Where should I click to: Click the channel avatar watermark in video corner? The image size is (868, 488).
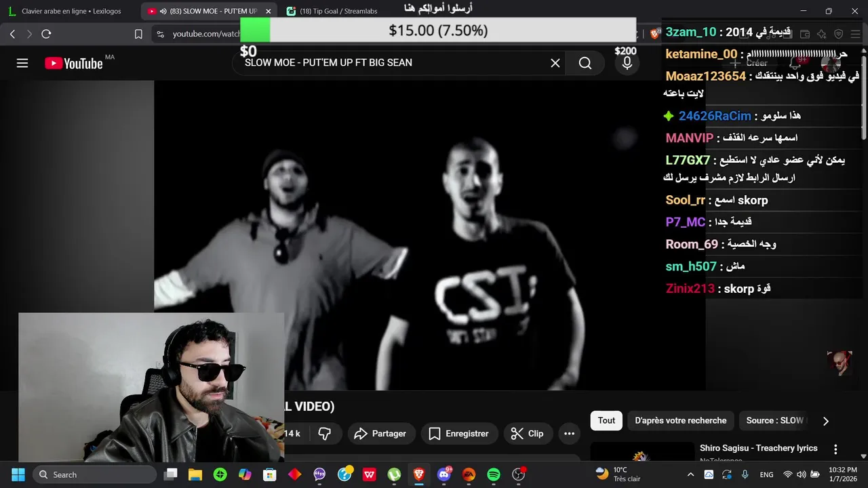[x=839, y=363]
